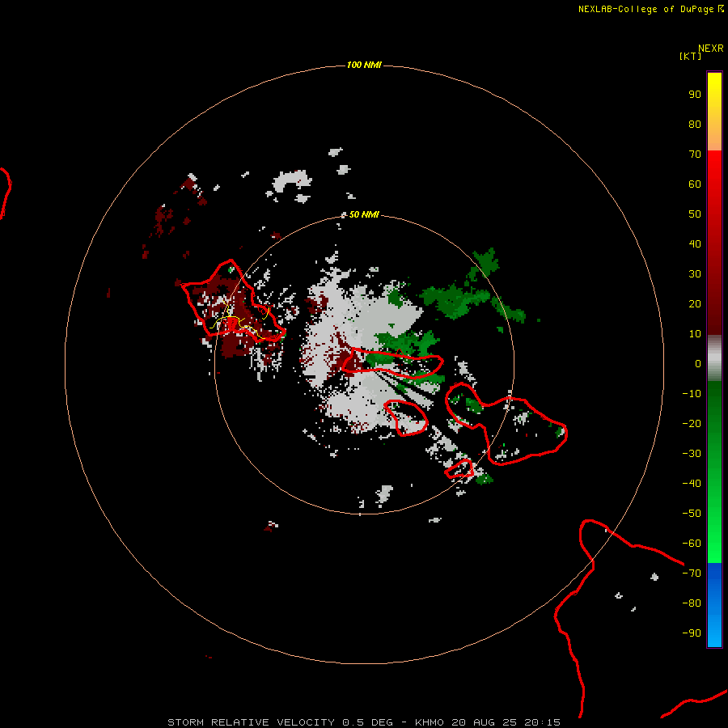Viewport: 728px width, 728px height.
Task: Click the 30 value on velocity scale
Action: 695,274
